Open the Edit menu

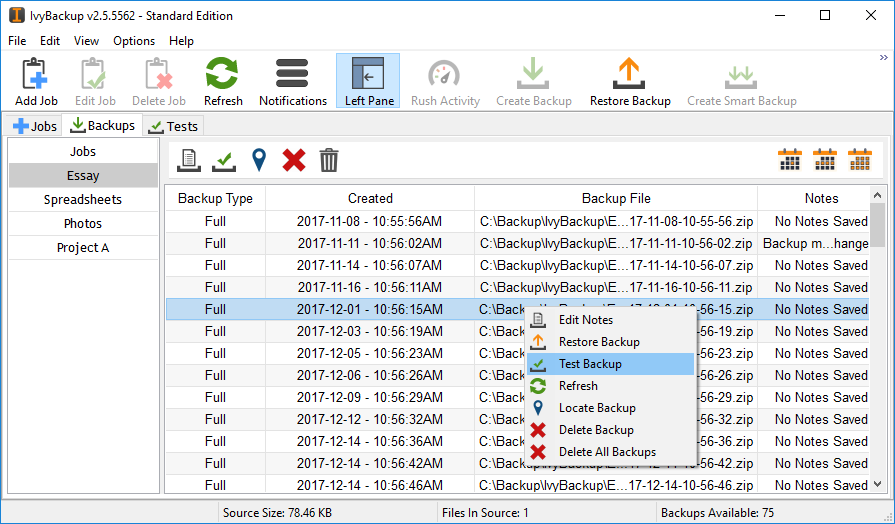pyautogui.click(x=50, y=41)
